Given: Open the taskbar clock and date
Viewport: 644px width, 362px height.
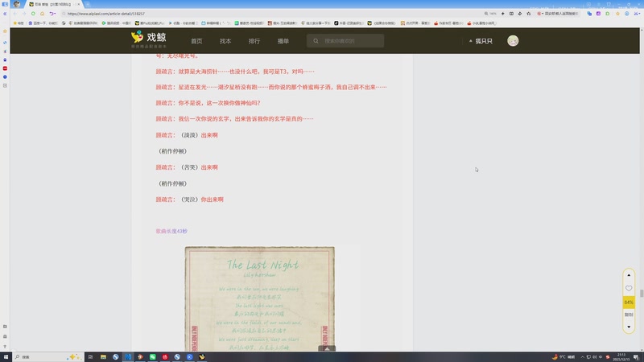Looking at the screenshot, I should 621,357.
